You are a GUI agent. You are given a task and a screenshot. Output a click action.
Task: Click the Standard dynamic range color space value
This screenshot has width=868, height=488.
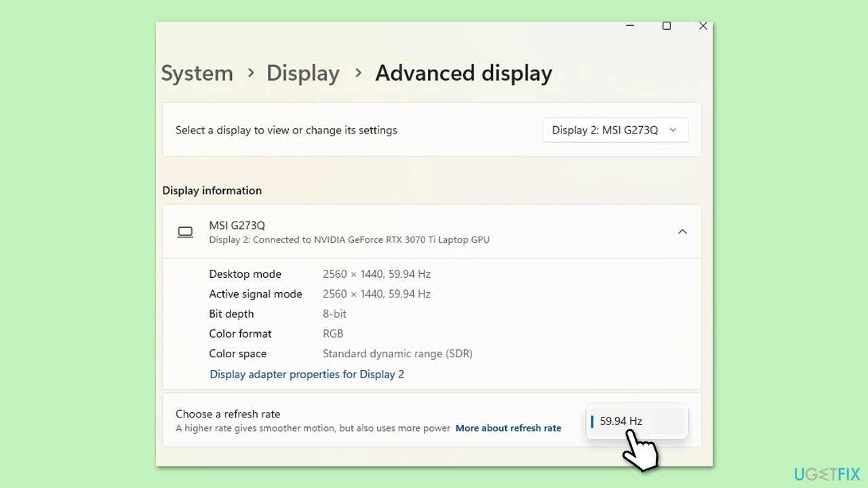[x=397, y=354]
